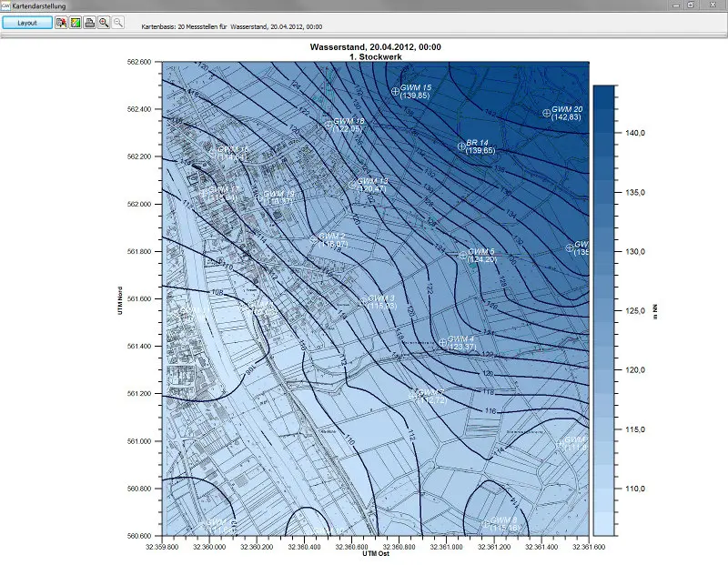
Task: Close the Kartendarstellung window
Action: pyautogui.click(x=713, y=5)
